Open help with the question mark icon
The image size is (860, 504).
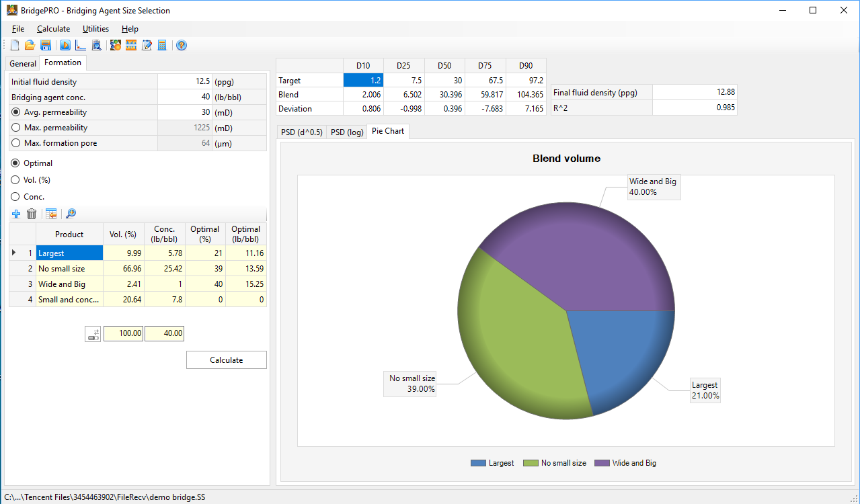182,45
